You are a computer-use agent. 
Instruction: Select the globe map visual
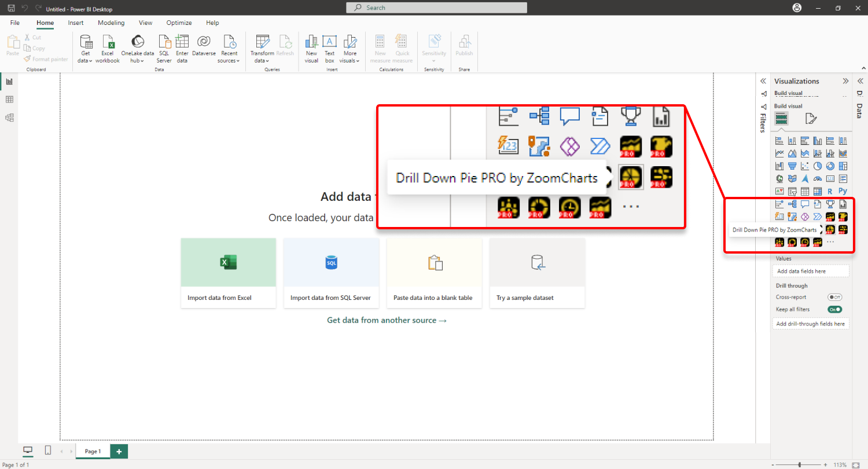(779, 179)
